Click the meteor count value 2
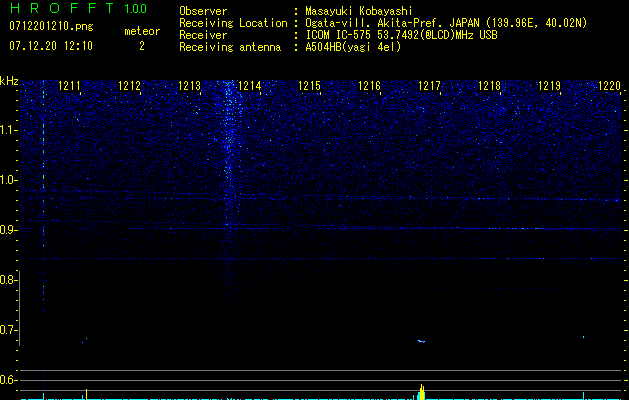629x400 pixels. (x=142, y=46)
